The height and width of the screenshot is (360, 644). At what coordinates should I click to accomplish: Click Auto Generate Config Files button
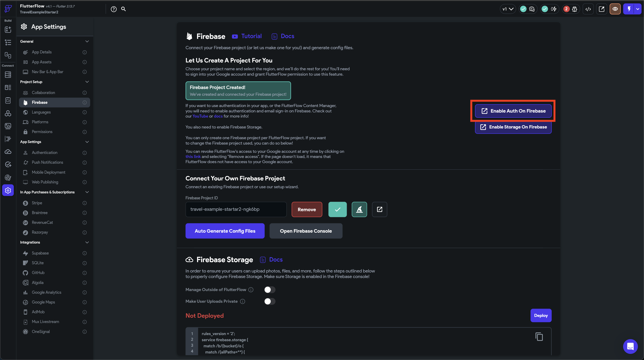pos(225,231)
